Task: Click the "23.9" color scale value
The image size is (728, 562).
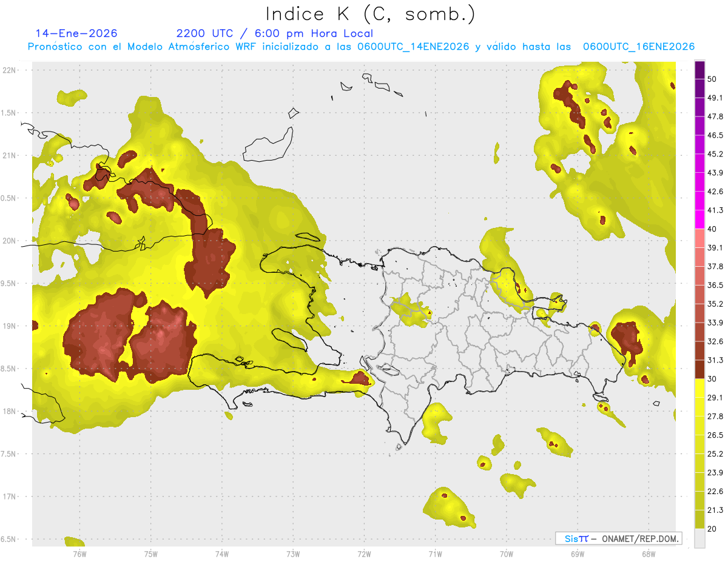Action: [x=716, y=473]
